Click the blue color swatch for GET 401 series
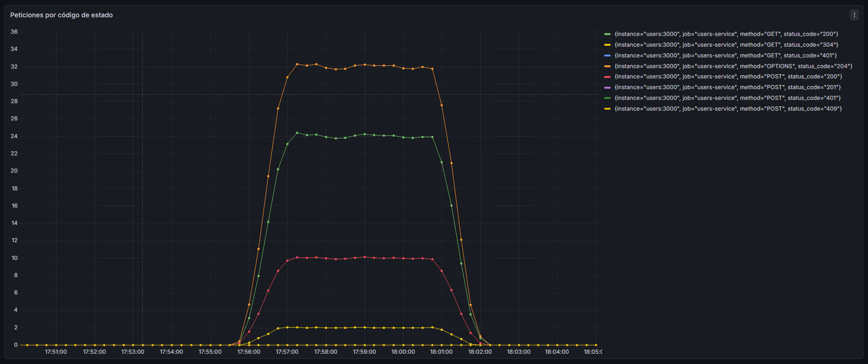868x364 pixels. 607,56
